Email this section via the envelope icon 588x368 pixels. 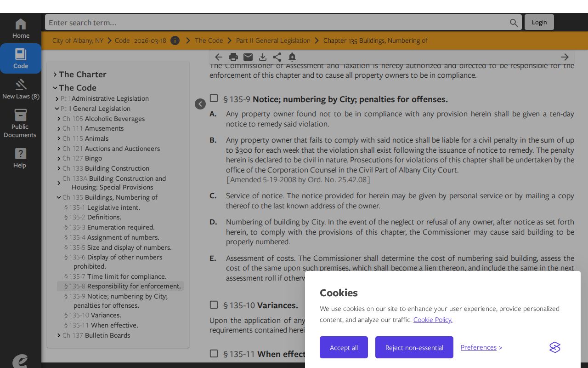point(248,57)
